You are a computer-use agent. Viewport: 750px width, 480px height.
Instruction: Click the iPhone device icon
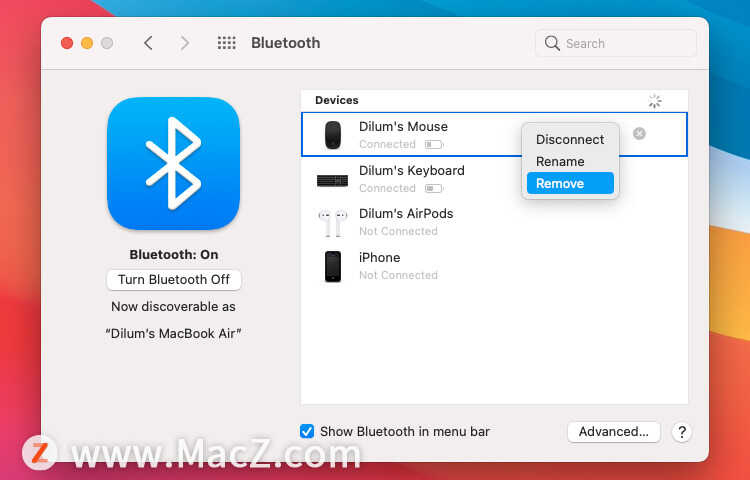pyautogui.click(x=333, y=266)
